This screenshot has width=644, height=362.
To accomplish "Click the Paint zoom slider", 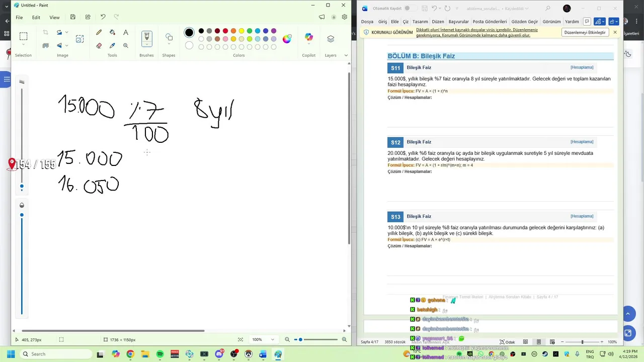I will pyautogui.click(x=316, y=339).
